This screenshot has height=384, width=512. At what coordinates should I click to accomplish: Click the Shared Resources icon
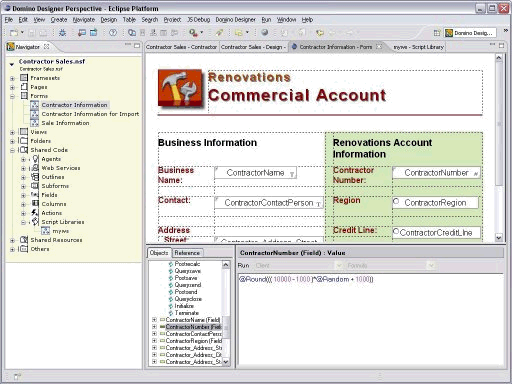tap(24, 240)
